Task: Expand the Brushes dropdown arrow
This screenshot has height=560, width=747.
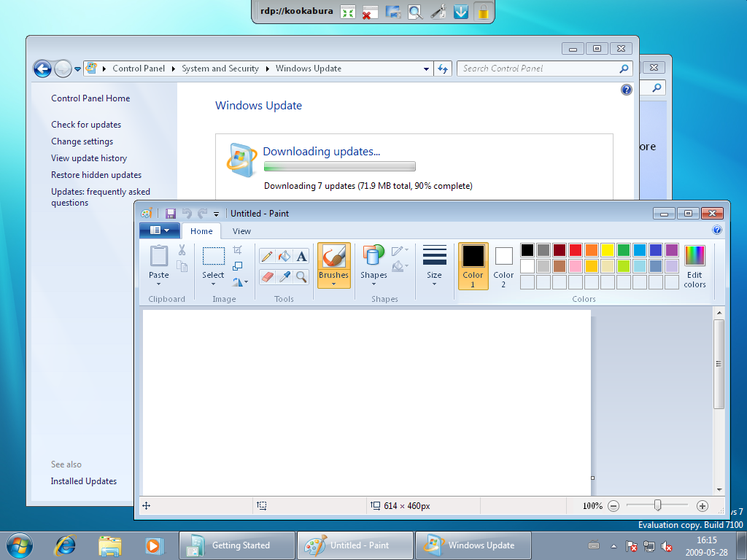Action: click(x=333, y=284)
